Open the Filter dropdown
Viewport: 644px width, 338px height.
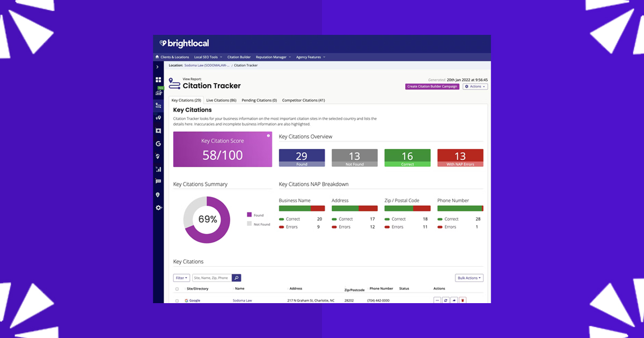181,278
